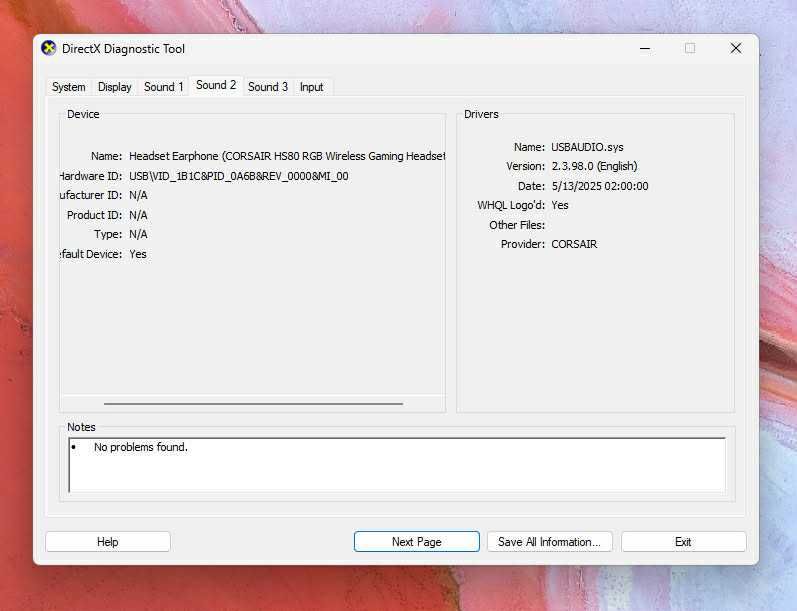Click the WHQL Logo'd Yes value

coord(560,205)
